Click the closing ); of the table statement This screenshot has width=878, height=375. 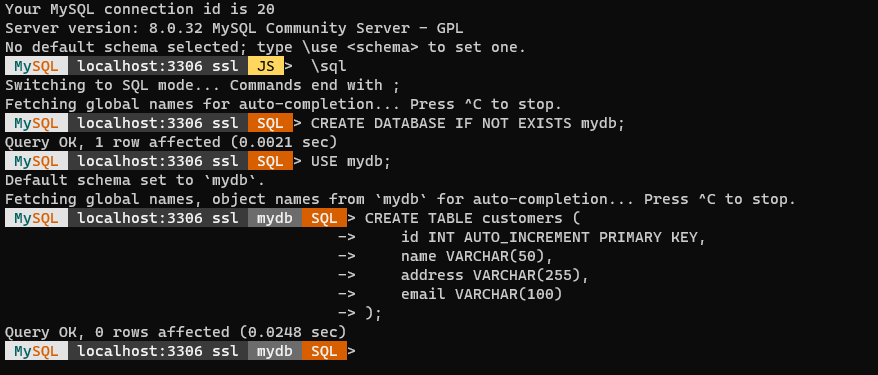(x=373, y=313)
